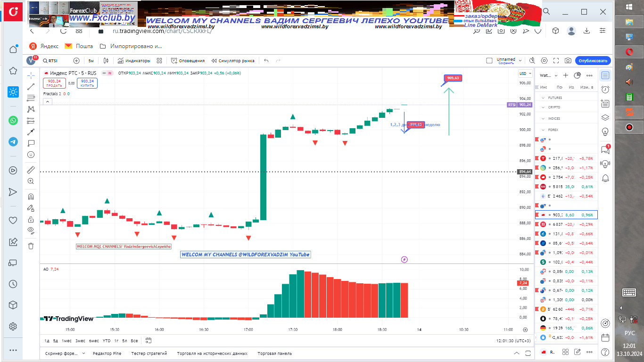644x362 pixels.
Task: Start the Симулятор рынка replay
Action: click(x=233, y=61)
